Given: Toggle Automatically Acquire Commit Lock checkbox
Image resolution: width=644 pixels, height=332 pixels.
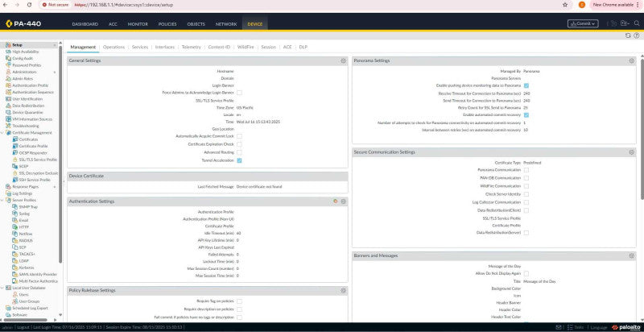Looking at the screenshot, I should [x=239, y=136].
